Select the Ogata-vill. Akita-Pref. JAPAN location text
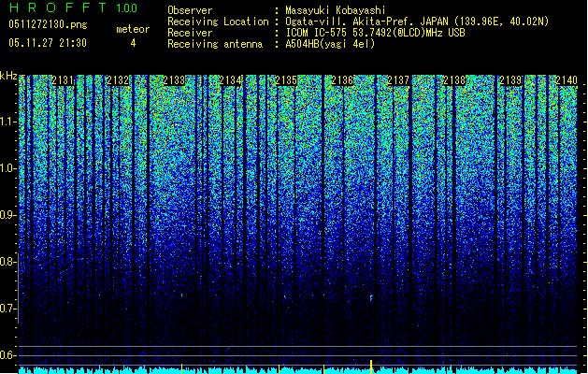This screenshot has height=374, width=588. coord(417,22)
